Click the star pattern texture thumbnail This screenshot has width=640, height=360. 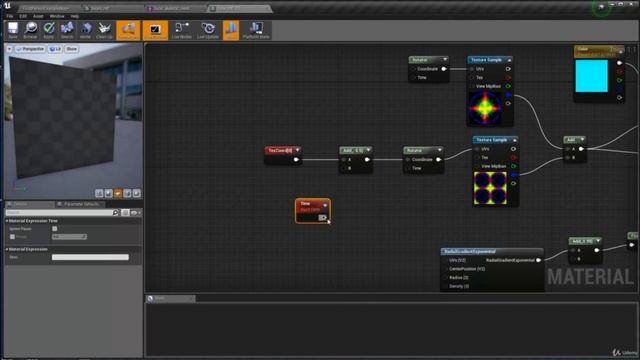click(484, 108)
